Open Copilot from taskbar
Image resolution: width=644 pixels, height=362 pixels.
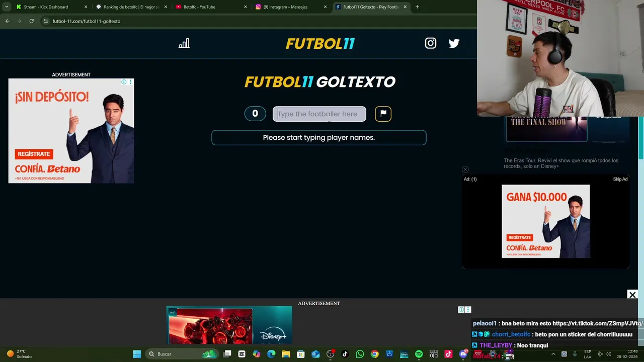257,354
